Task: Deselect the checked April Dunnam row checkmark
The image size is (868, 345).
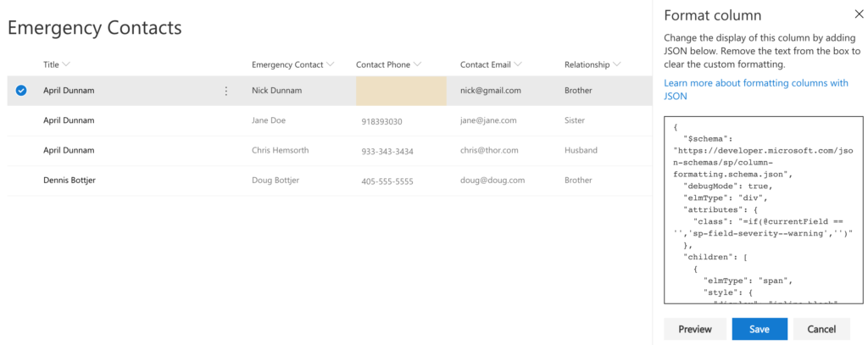Action: tap(21, 91)
